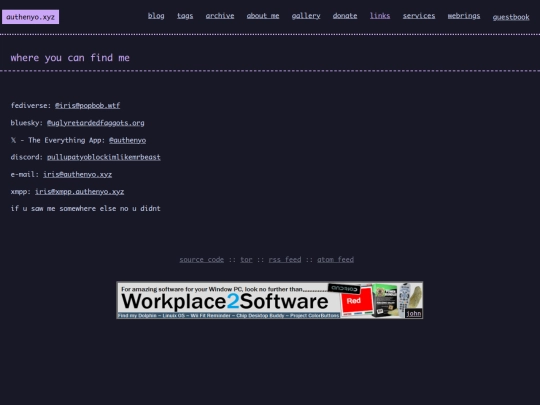This screenshot has height=405, width=540.
Task: Open the source code footer link
Action: (x=201, y=260)
